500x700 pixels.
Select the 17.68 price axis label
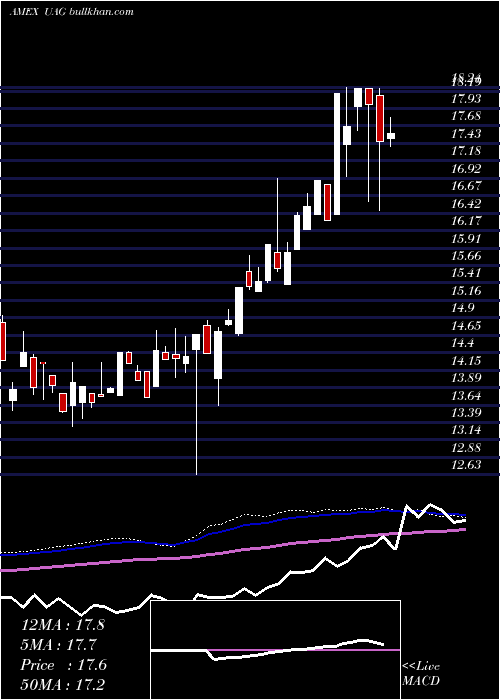(466, 117)
